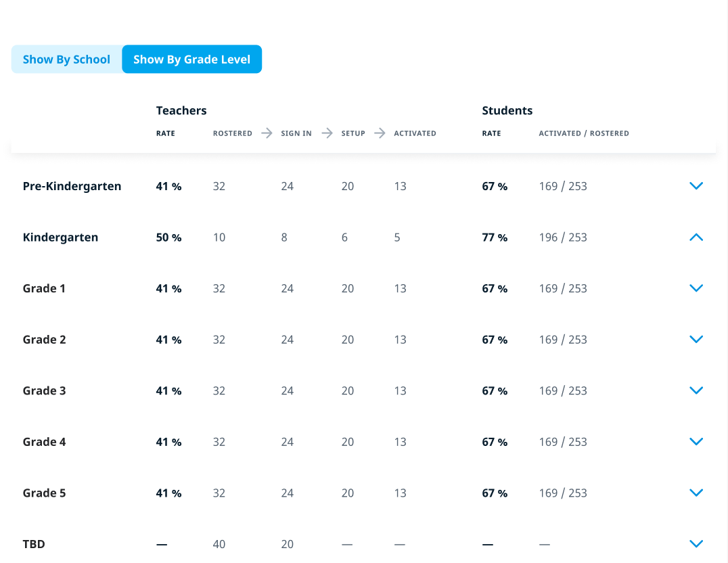Click the Students section heading
This screenshot has width=728, height=563.
507,110
